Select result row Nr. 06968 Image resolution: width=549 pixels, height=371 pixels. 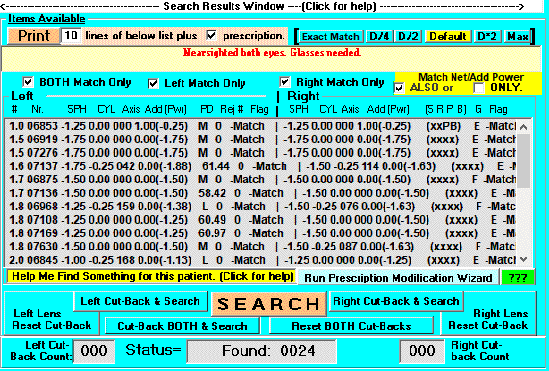pyautogui.click(x=261, y=206)
